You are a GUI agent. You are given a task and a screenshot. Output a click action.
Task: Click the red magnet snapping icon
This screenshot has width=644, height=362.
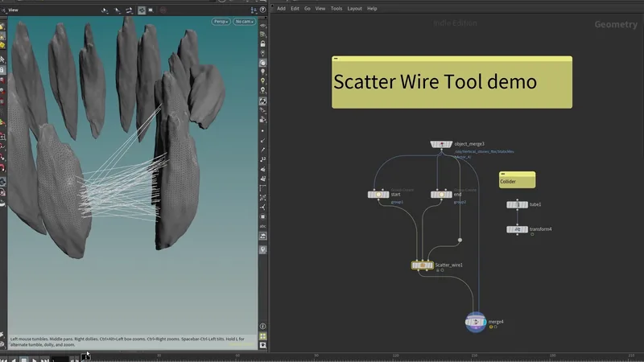(2, 167)
